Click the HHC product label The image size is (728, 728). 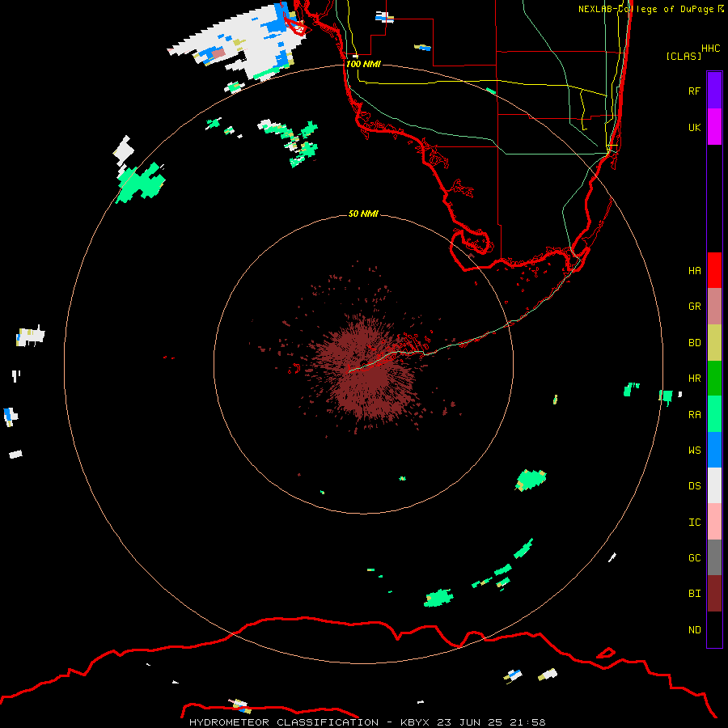tap(711, 49)
